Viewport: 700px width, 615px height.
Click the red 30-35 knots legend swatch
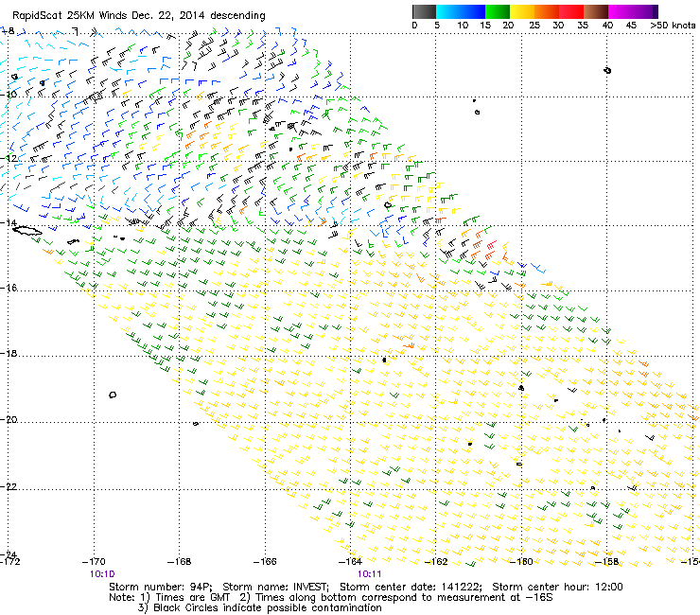point(571,11)
